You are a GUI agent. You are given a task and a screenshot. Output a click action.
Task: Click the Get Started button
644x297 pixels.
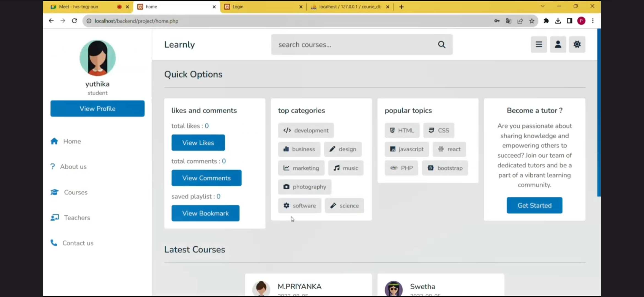coord(534,205)
